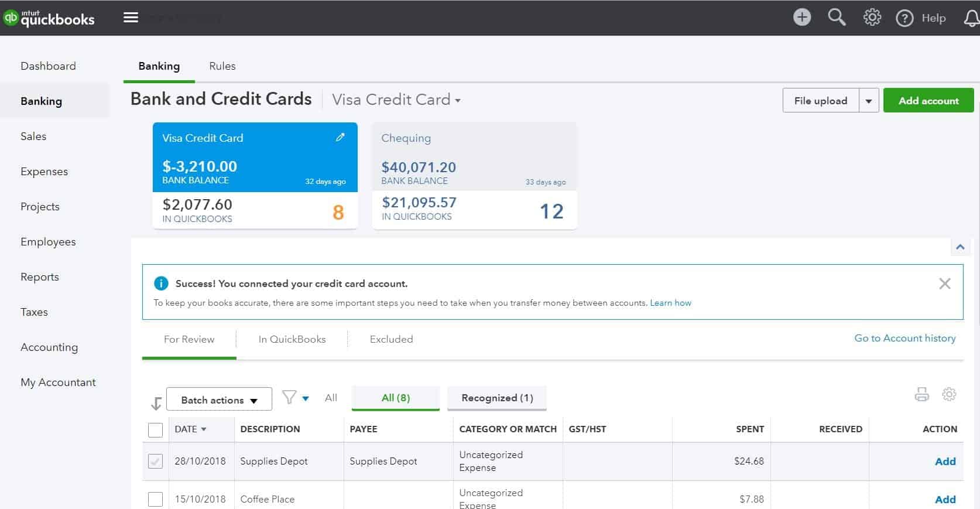The image size is (980, 509).
Task: Open Employees in the sidebar
Action: (48, 242)
